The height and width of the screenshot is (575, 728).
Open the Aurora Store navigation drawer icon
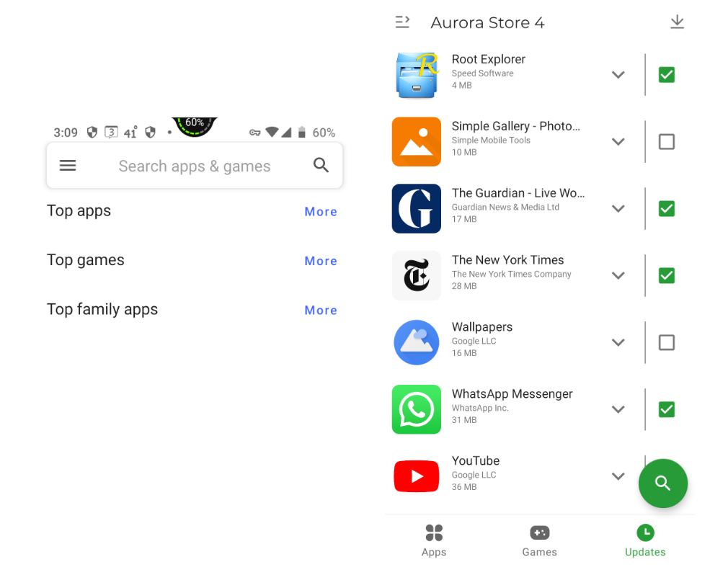(402, 22)
